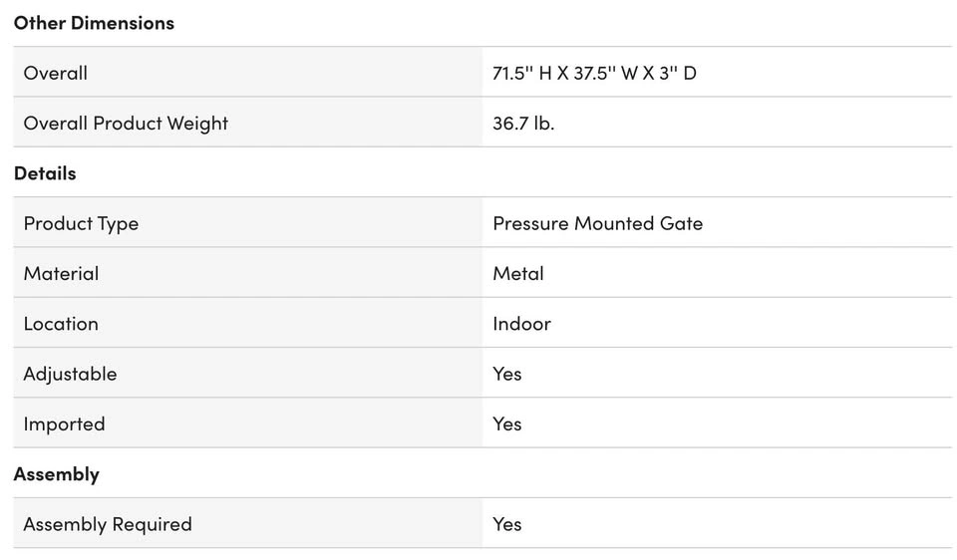Viewport: 957px width, 560px height.
Task: Click the Yes value beside Adjustable
Action: [507, 374]
